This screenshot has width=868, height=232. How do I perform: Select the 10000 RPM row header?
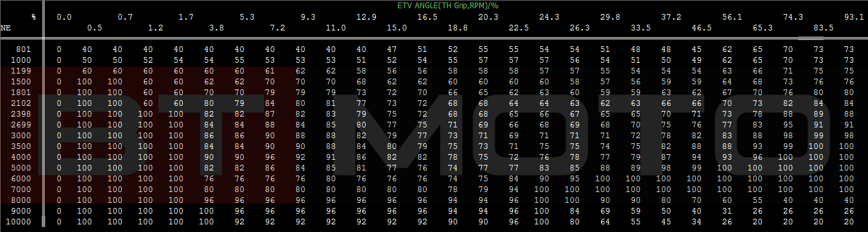19,221
